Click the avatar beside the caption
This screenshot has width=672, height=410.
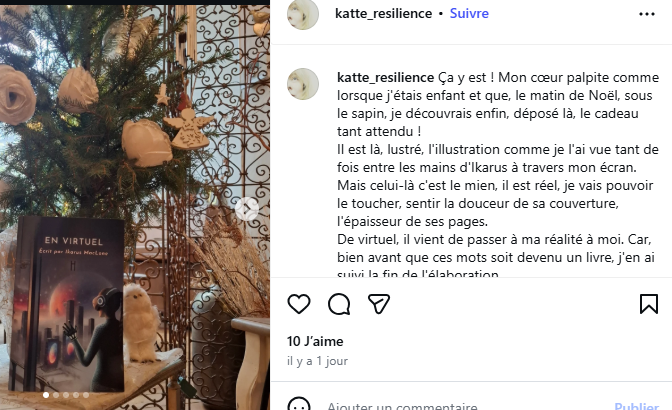pyautogui.click(x=303, y=84)
